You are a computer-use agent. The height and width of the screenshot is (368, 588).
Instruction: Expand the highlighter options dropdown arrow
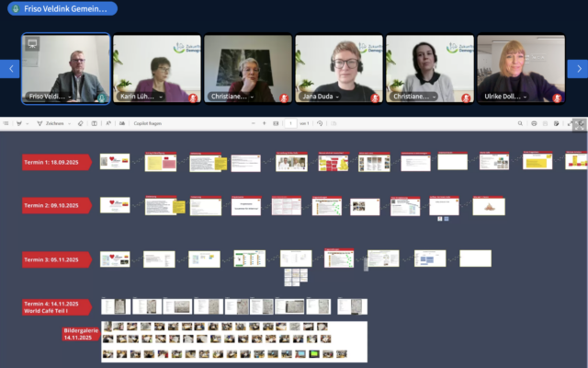[28, 123]
